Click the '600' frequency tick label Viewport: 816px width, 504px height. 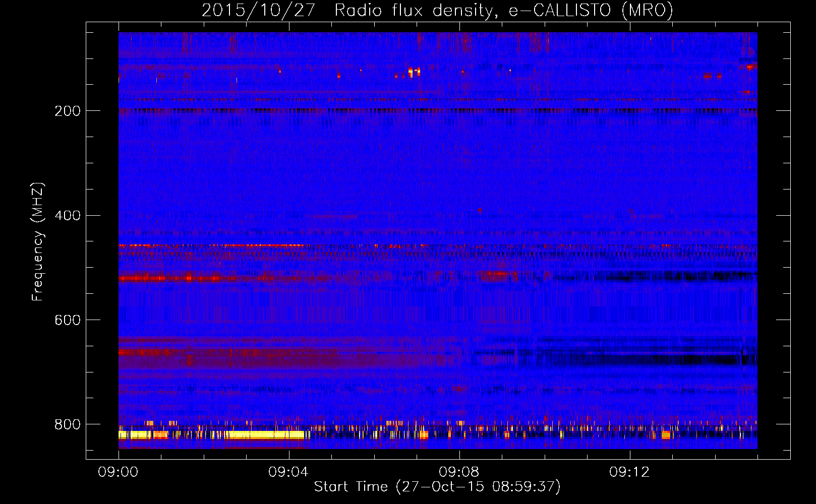tap(67, 321)
